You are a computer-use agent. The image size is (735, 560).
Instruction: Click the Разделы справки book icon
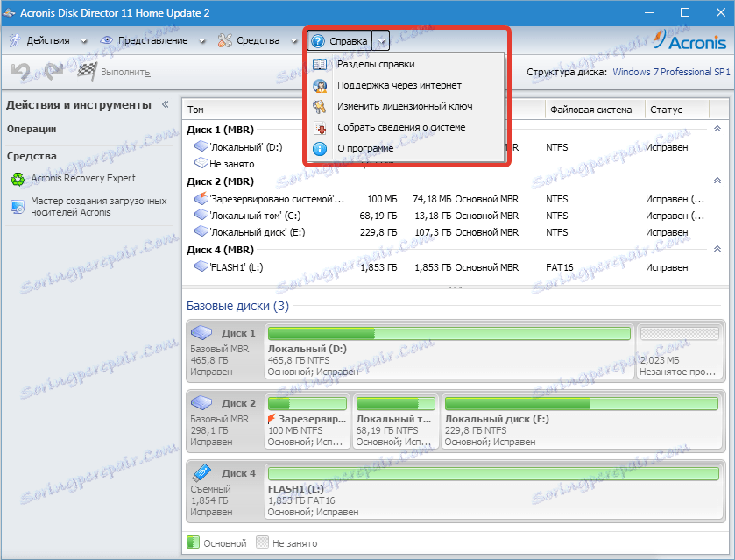(320, 64)
